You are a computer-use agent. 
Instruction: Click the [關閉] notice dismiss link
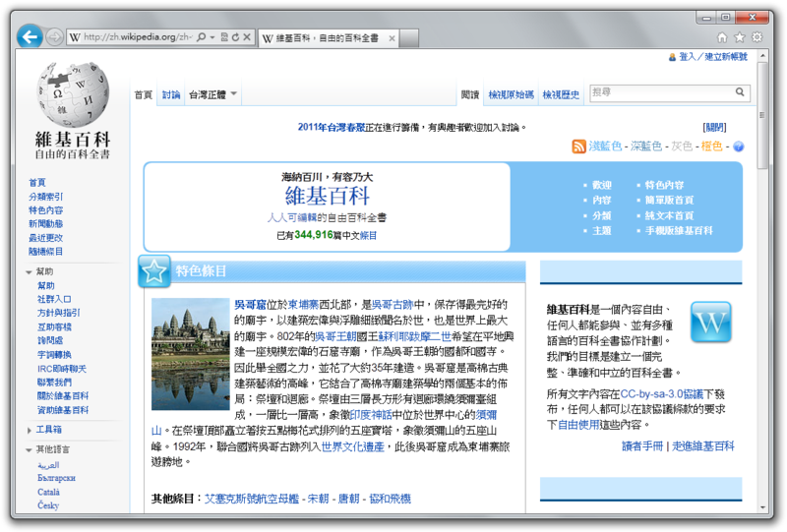point(714,128)
